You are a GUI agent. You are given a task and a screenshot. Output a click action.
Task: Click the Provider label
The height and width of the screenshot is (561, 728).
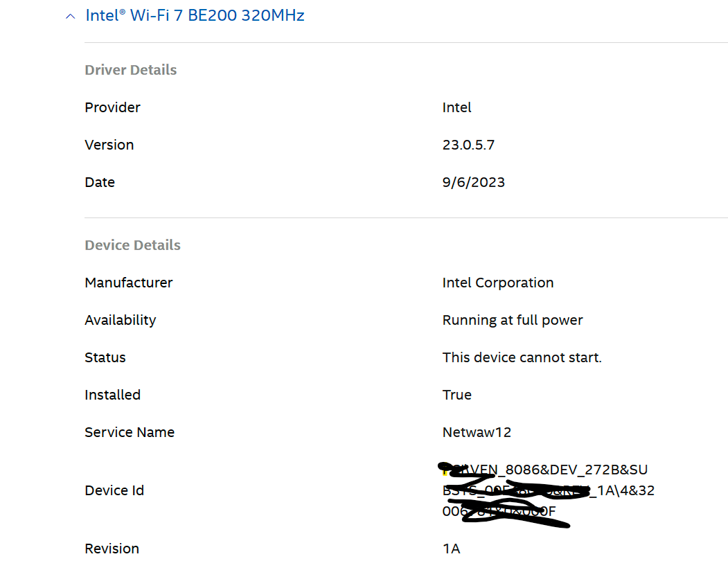click(112, 107)
